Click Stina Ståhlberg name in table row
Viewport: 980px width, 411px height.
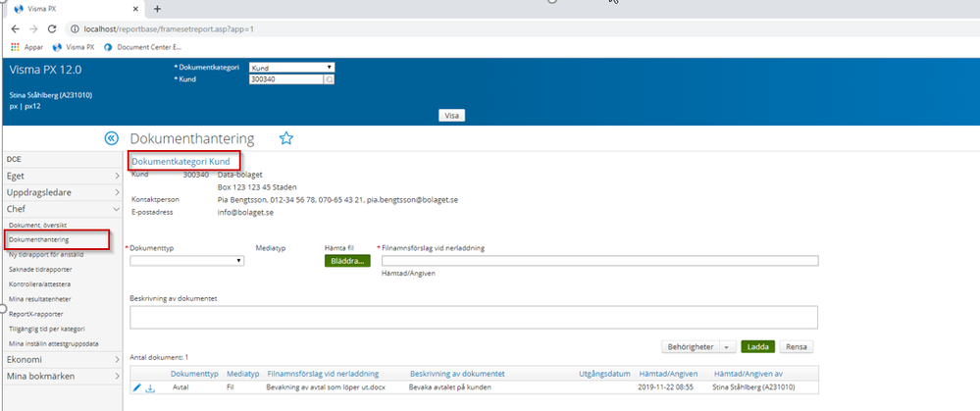point(753,387)
